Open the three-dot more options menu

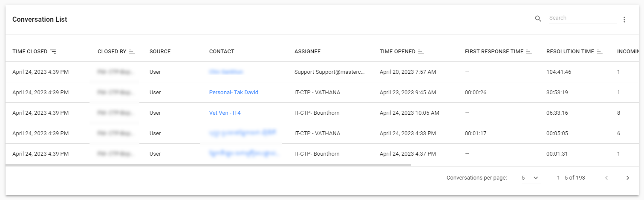[624, 20]
